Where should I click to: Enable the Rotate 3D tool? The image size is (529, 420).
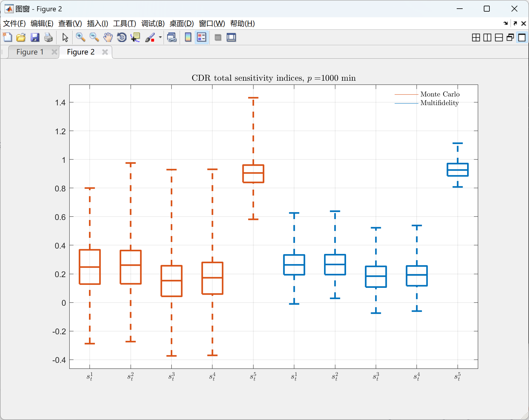coord(122,38)
